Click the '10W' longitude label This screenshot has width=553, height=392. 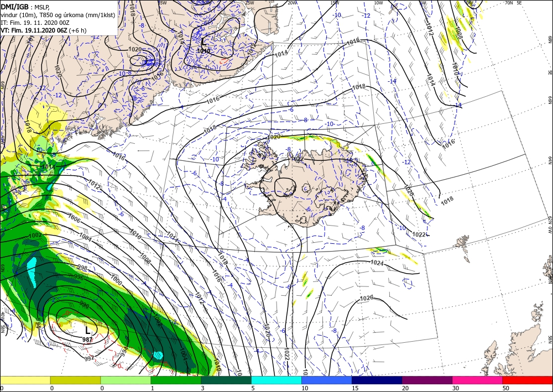point(378,3)
